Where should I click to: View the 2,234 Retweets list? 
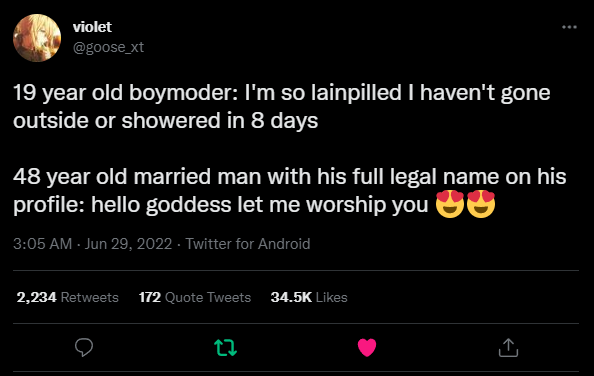click(x=67, y=297)
